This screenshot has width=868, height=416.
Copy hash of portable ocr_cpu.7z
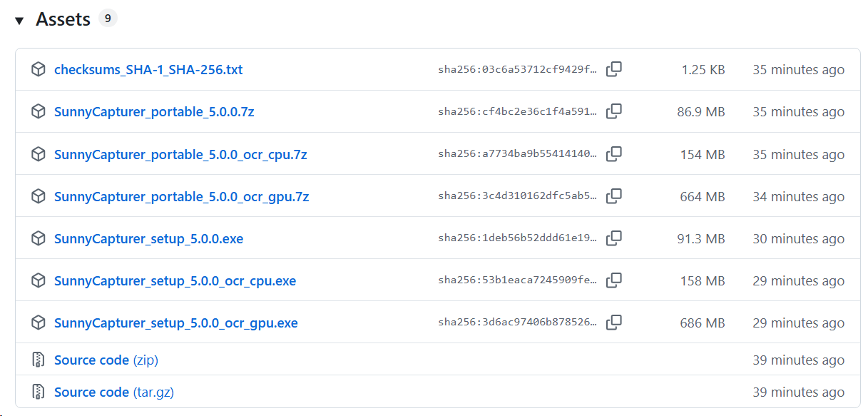pyautogui.click(x=613, y=154)
